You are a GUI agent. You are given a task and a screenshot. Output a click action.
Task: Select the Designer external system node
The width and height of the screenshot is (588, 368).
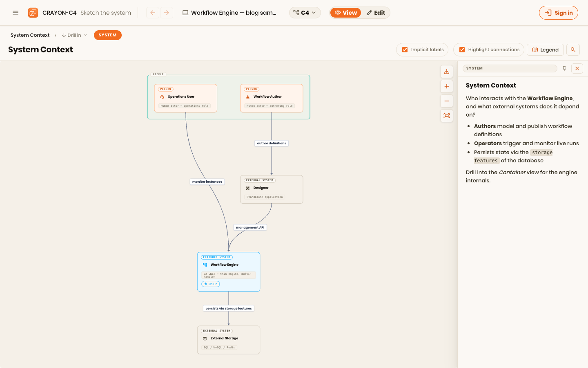point(272,189)
